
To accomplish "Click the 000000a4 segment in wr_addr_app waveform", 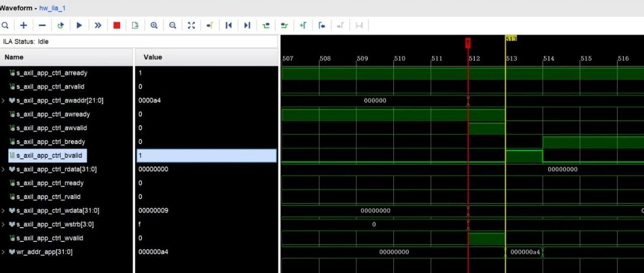I will (x=524, y=252).
